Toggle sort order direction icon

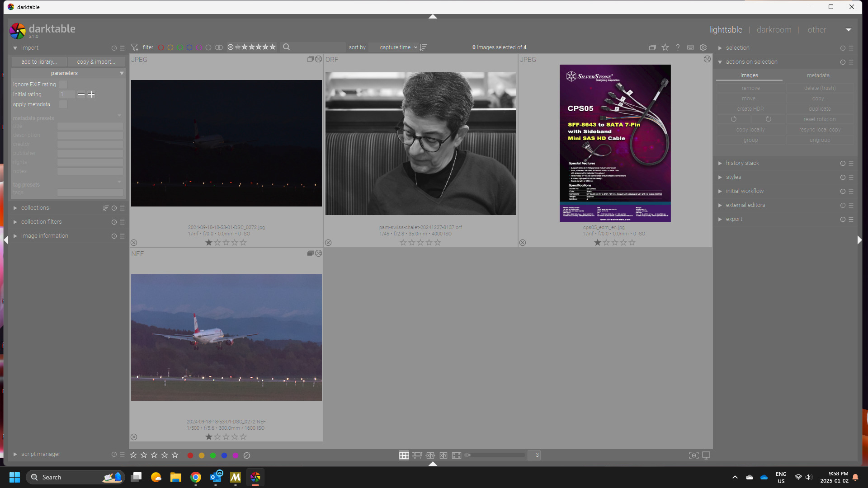pyautogui.click(x=423, y=47)
